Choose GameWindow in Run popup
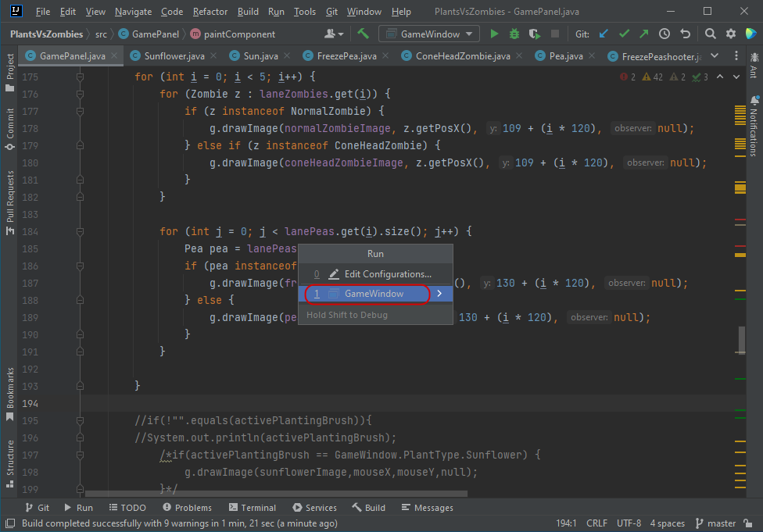Image resolution: width=763 pixels, height=532 pixels. 375,293
